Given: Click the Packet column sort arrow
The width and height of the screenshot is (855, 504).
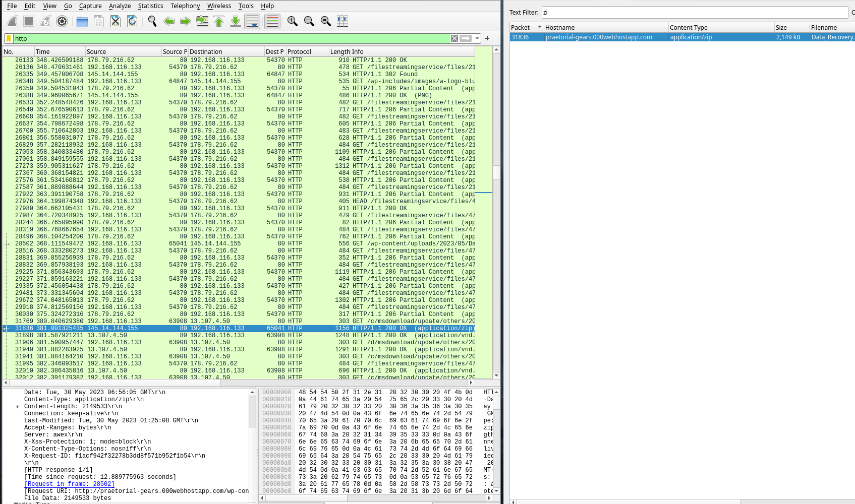Looking at the screenshot, I should pos(539,27).
